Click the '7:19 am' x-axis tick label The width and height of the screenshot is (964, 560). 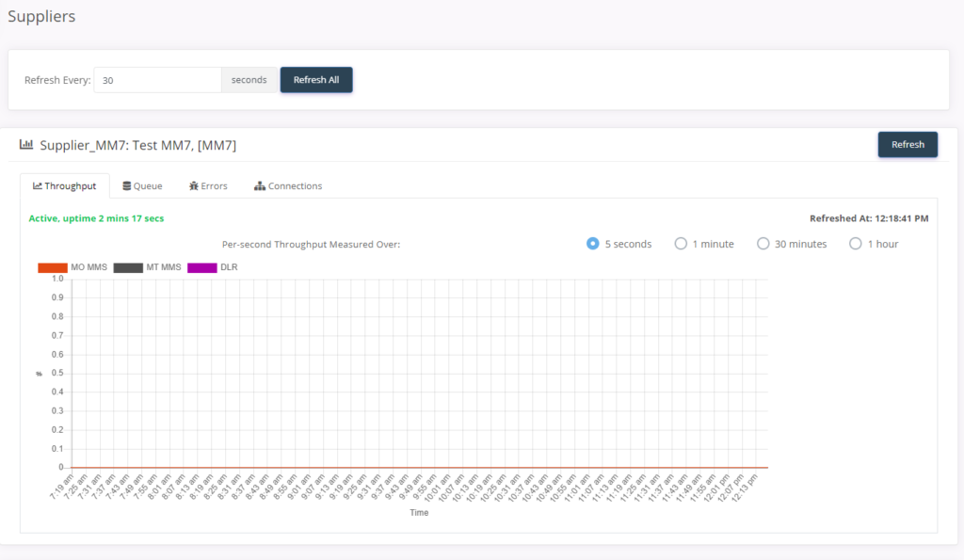[61, 487]
